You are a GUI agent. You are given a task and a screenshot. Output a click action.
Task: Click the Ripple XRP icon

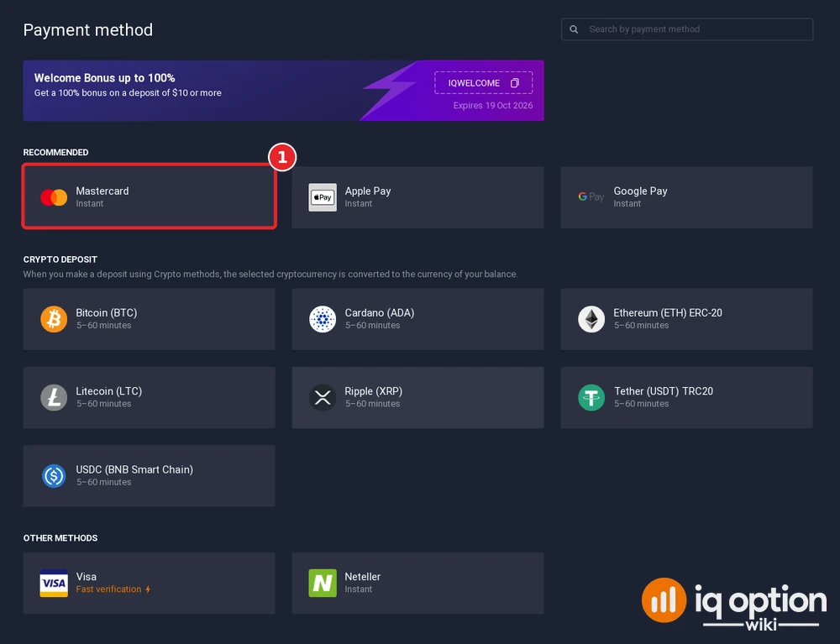click(323, 397)
